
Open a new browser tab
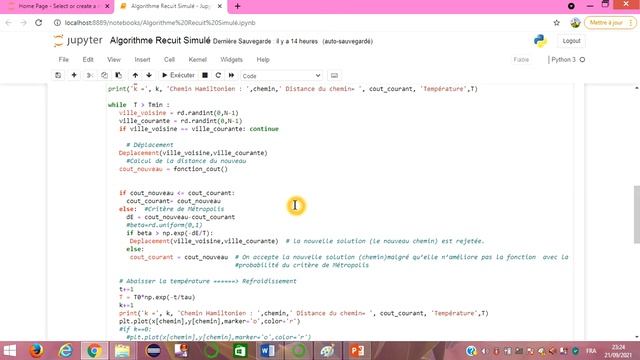tap(238, 6)
